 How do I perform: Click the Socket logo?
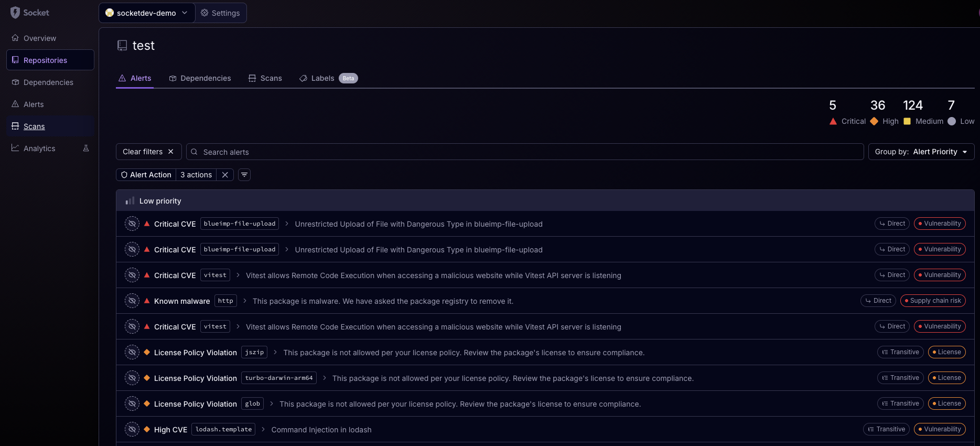click(x=29, y=13)
